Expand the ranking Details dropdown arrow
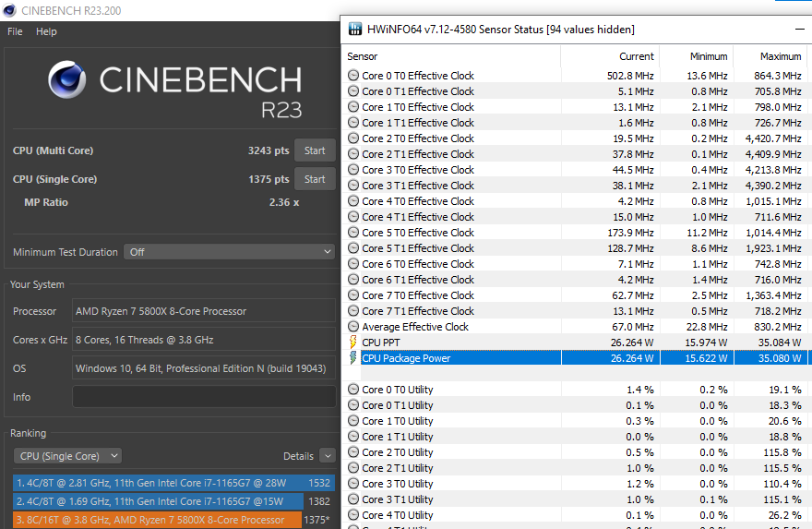 coord(328,456)
